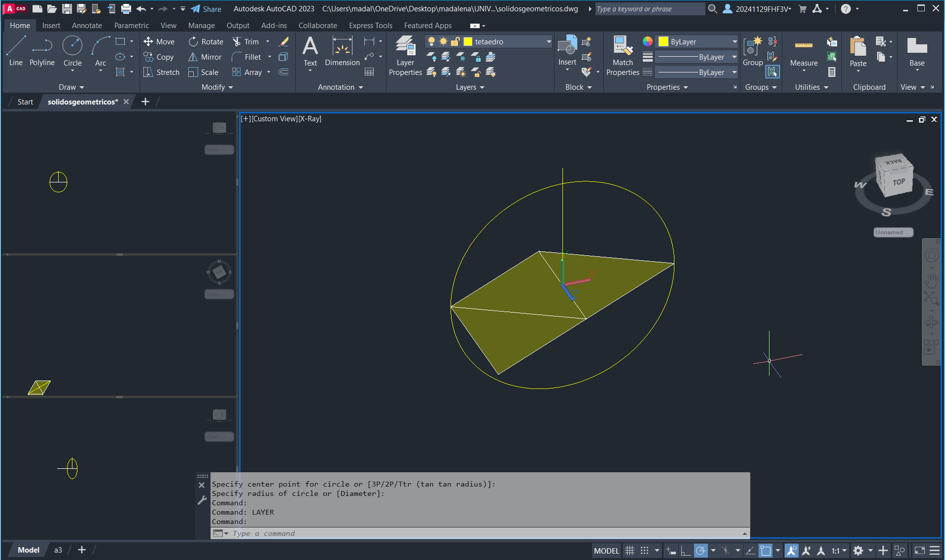
Task: Click the Mirror tool
Action: tap(205, 57)
